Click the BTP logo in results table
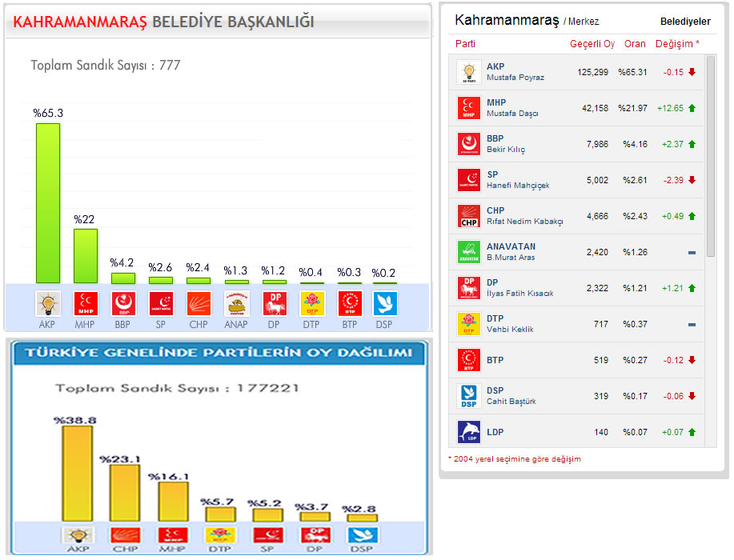 click(468, 361)
